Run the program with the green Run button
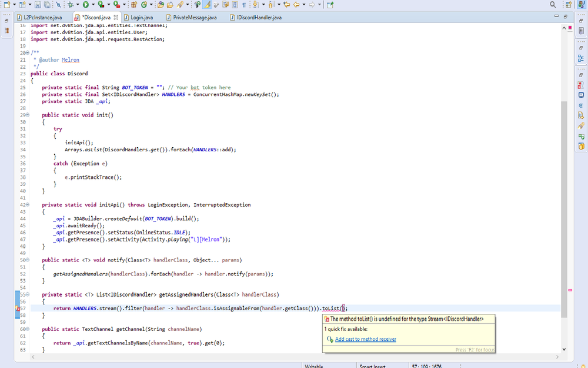The image size is (588, 368). [85, 5]
